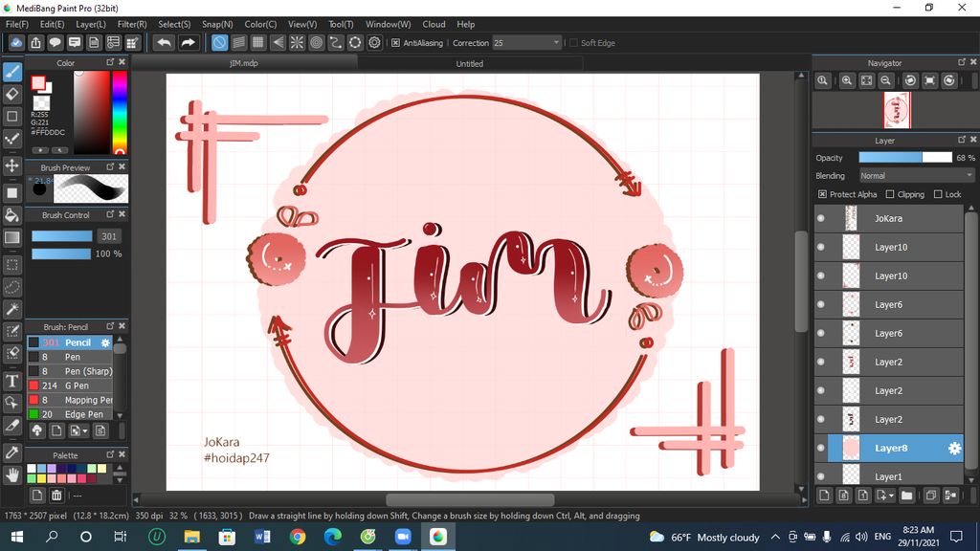The image size is (980, 551).
Task: Open snap settings gear icon
Action: [374, 42]
